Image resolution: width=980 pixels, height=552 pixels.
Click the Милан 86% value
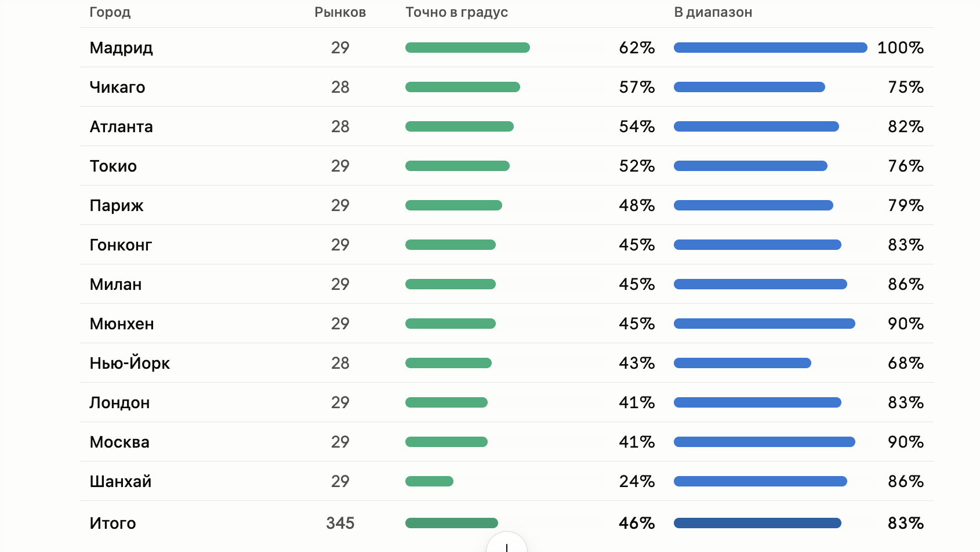pos(906,284)
